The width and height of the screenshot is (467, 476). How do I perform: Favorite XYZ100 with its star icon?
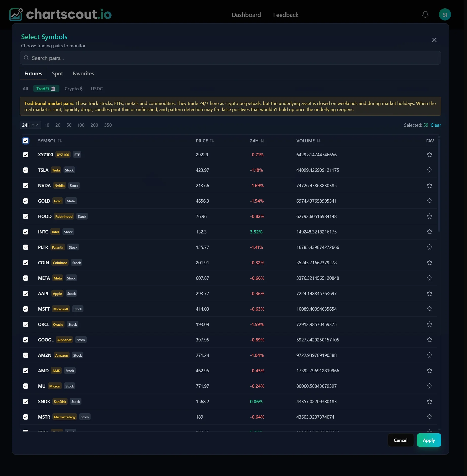pos(429,155)
